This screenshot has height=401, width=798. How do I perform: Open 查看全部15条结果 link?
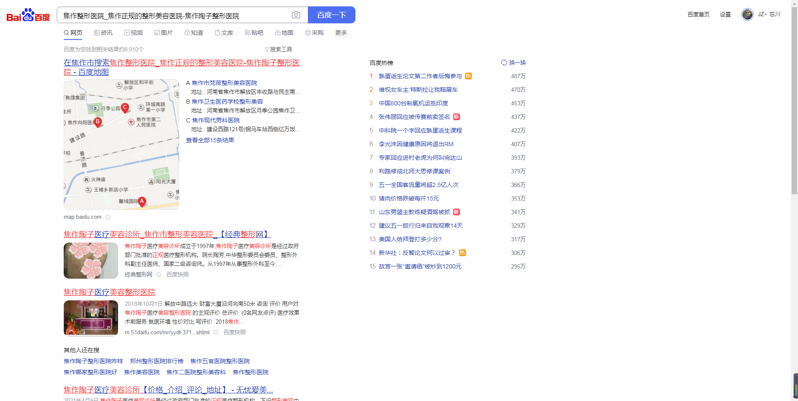(x=210, y=140)
